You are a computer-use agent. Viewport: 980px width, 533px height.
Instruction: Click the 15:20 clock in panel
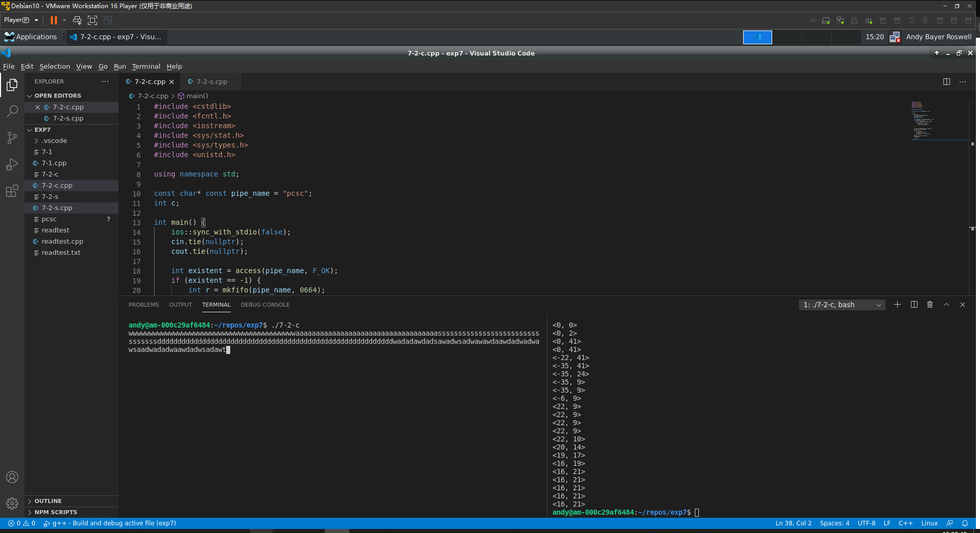tap(874, 37)
